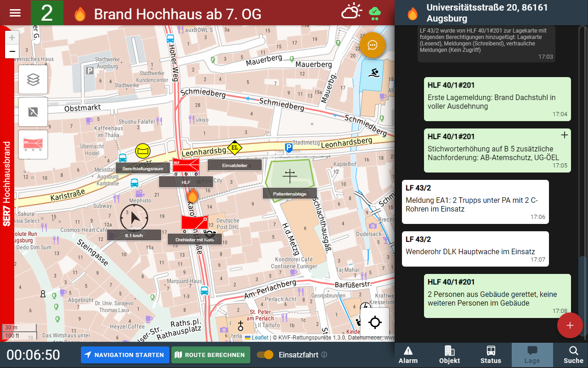Click the yellow Bereitstellungsraum envelope marker
The height and width of the screenshot is (368, 588).
(143, 151)
